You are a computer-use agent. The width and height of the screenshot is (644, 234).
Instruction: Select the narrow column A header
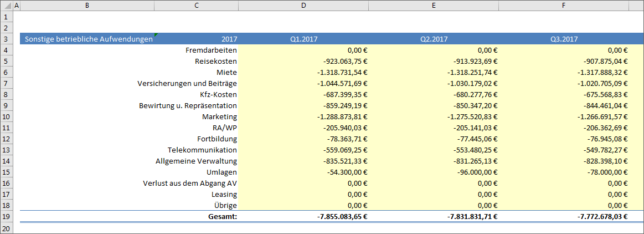[x=16, y=6]
